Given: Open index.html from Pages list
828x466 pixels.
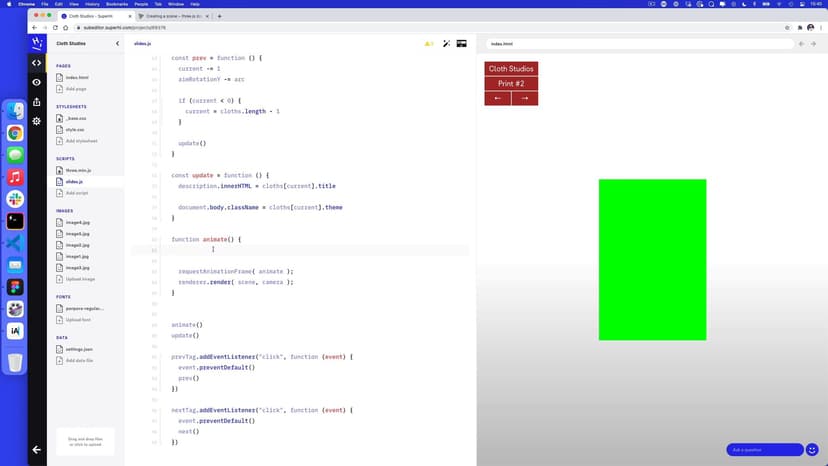Looking at the screenshot, I should [76, 77].
